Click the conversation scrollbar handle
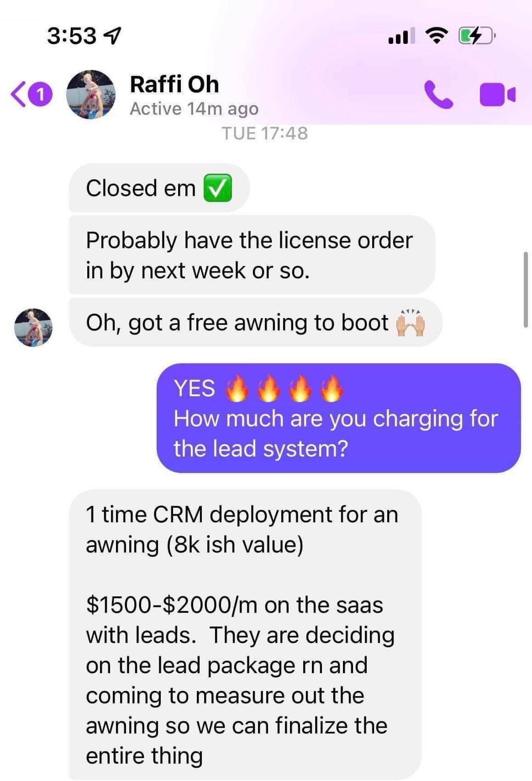532x781 pixels. coord(526,289)
